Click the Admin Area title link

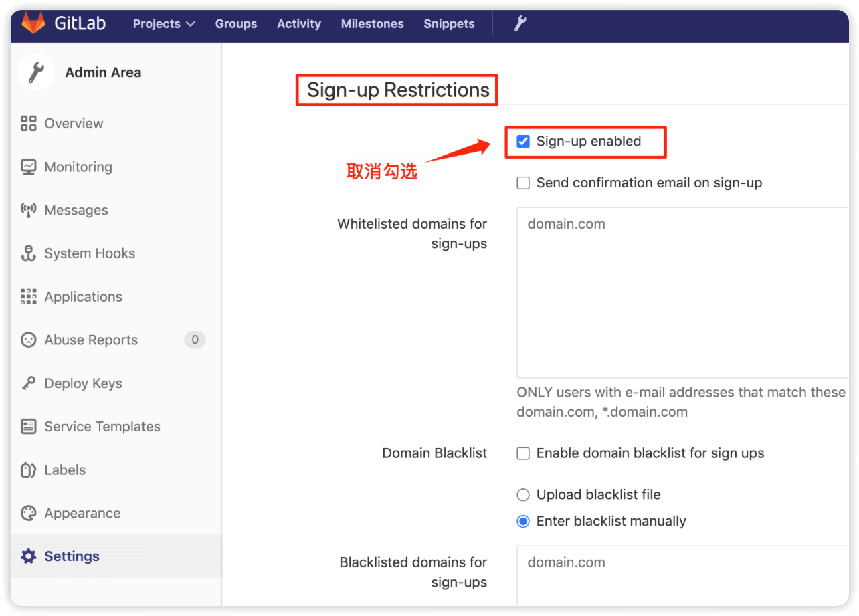[x=103, y=72]
